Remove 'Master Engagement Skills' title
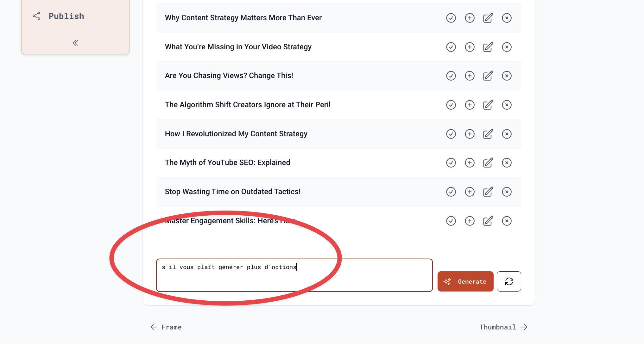 tap(507, 221)
